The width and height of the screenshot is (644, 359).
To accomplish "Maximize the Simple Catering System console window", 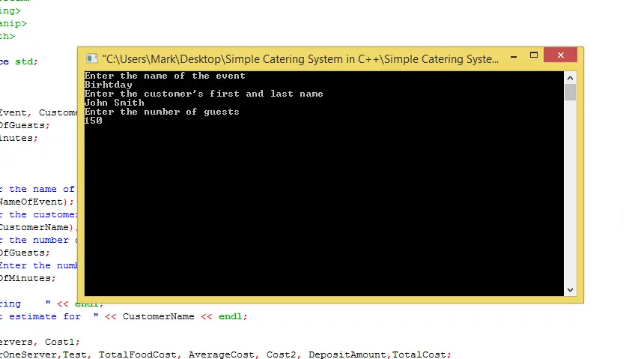I will (534, 56).
